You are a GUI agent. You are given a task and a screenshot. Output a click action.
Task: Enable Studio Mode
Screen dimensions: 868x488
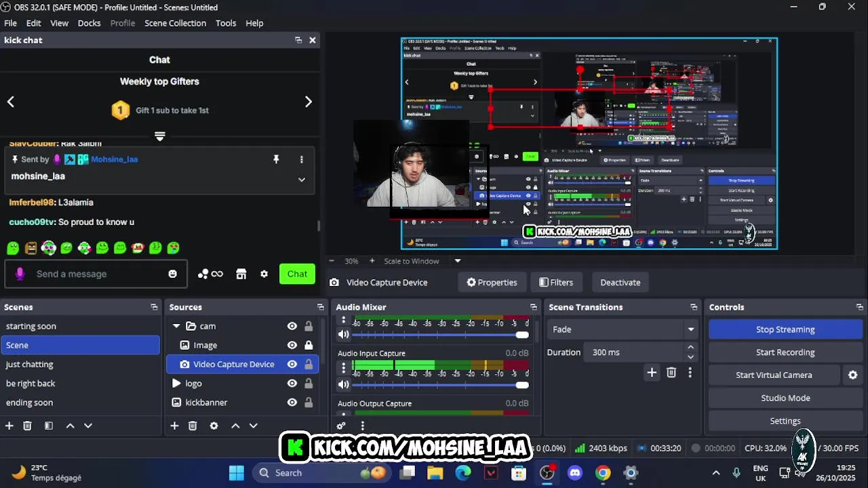[785, 398]
